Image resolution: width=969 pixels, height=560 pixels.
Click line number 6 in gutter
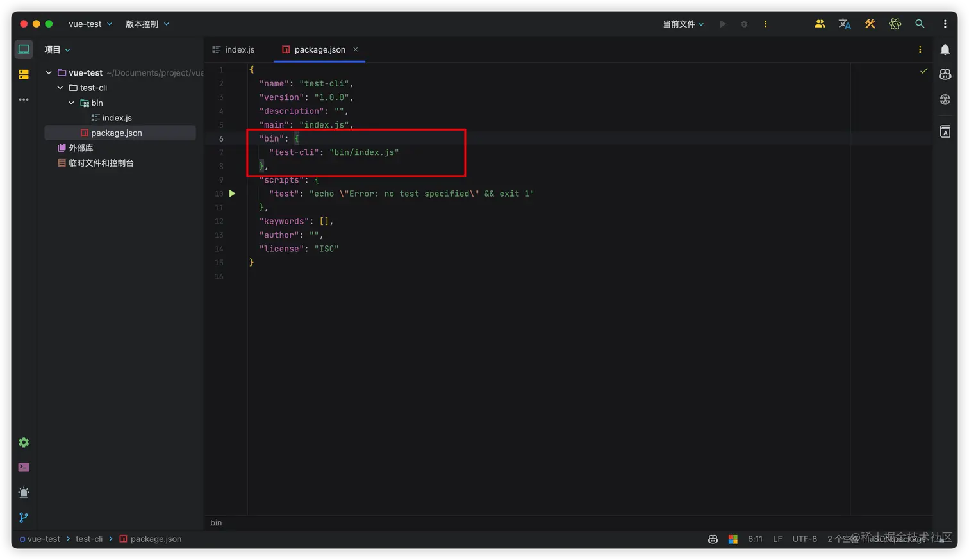pyautogui.click(x=221, y=138)
